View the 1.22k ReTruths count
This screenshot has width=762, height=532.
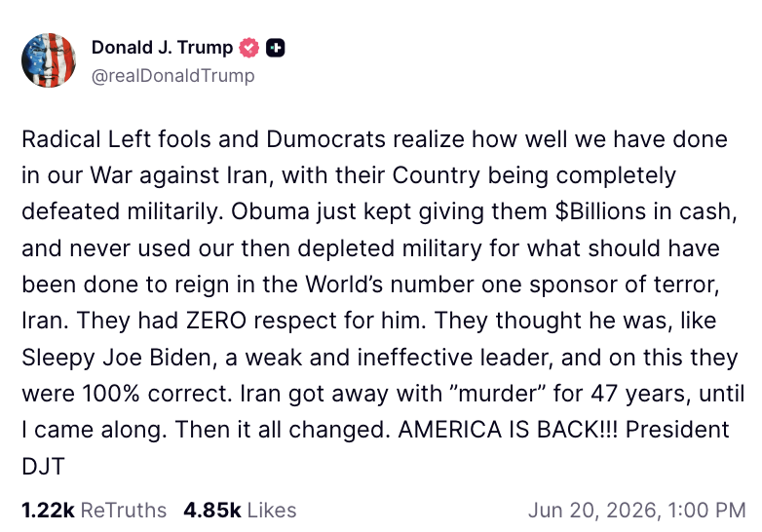click(x=48, y=511)
